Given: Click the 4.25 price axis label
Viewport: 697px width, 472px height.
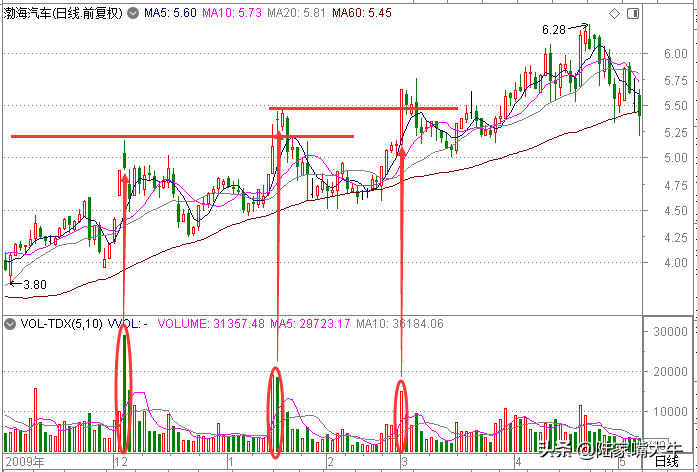Looking at the screenshot, I should [676, 237].
